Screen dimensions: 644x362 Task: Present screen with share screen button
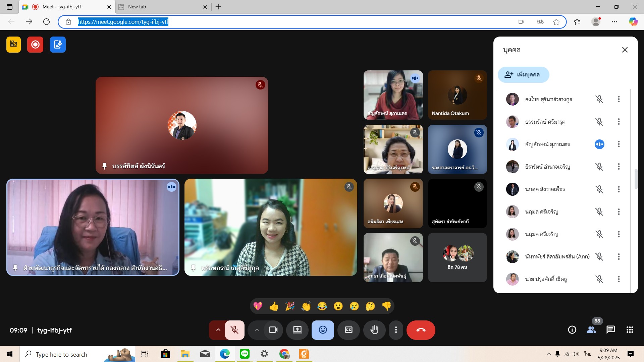pyautogui.click(x=297, y=330)
